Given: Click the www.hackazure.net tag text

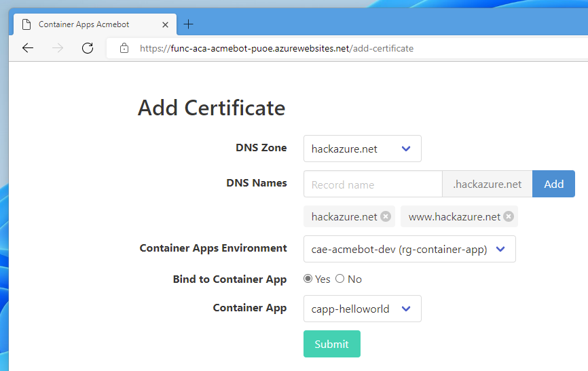Looking at the screenshot, I should point(454,216).
